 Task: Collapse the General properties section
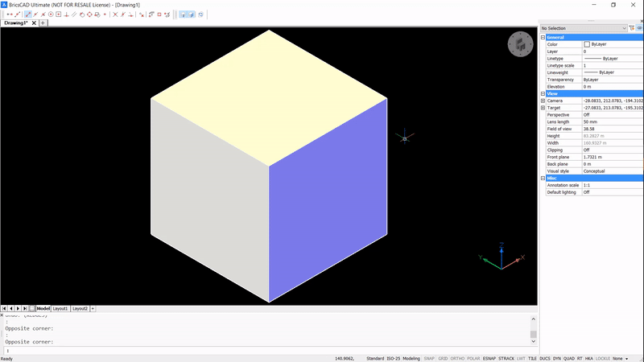pos(543,37)
